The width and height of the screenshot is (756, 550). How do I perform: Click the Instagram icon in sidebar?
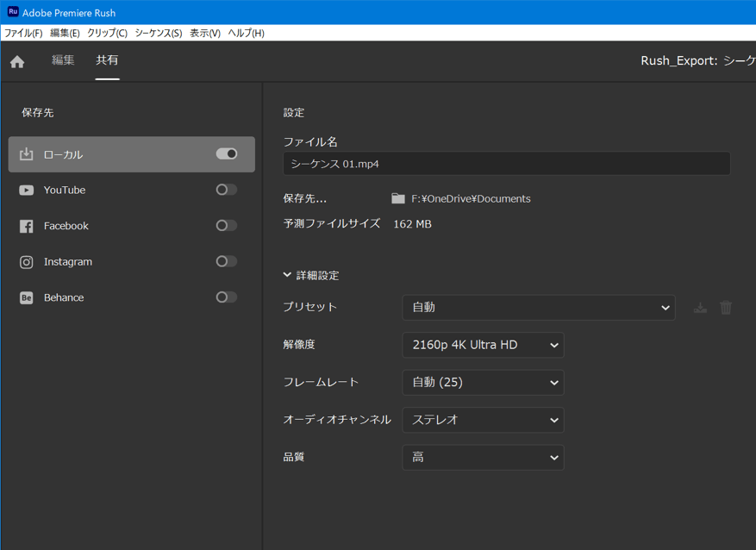coord(27,262)
